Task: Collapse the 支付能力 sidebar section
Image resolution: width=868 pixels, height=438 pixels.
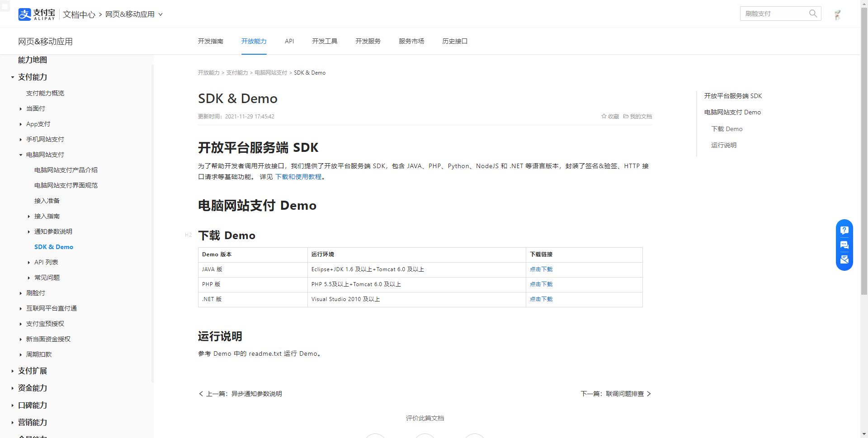Action: [x=13, y=77]
